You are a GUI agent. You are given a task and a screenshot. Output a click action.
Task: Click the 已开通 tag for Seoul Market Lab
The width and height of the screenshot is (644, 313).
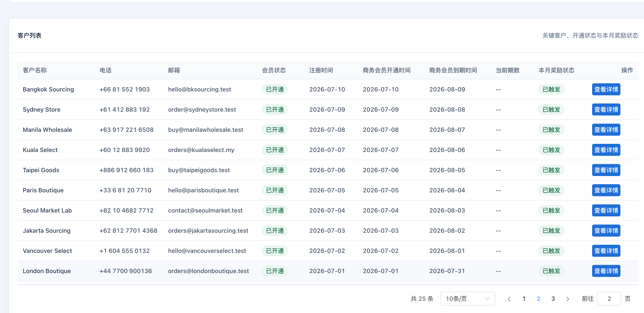pos(275,211)
